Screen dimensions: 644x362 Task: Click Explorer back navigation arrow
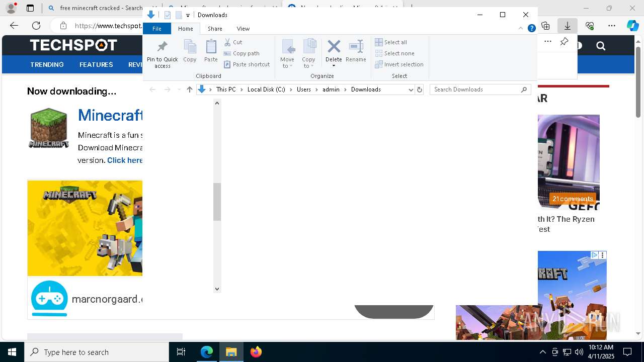click(152, 89)
